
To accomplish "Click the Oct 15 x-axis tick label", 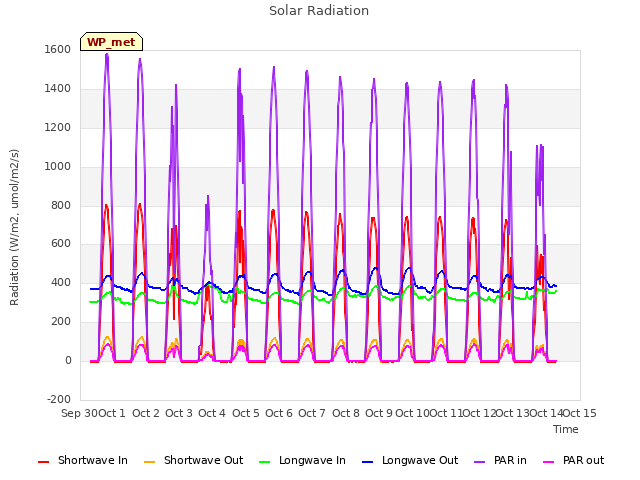I will coord(580,413).
